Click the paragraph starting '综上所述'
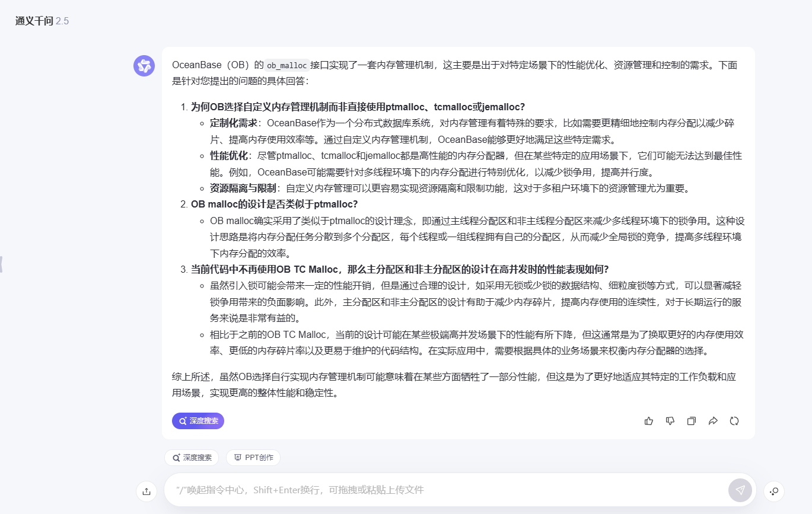This screenshot has height=514, width=812. pyautogui.click(x=454, y=385)
